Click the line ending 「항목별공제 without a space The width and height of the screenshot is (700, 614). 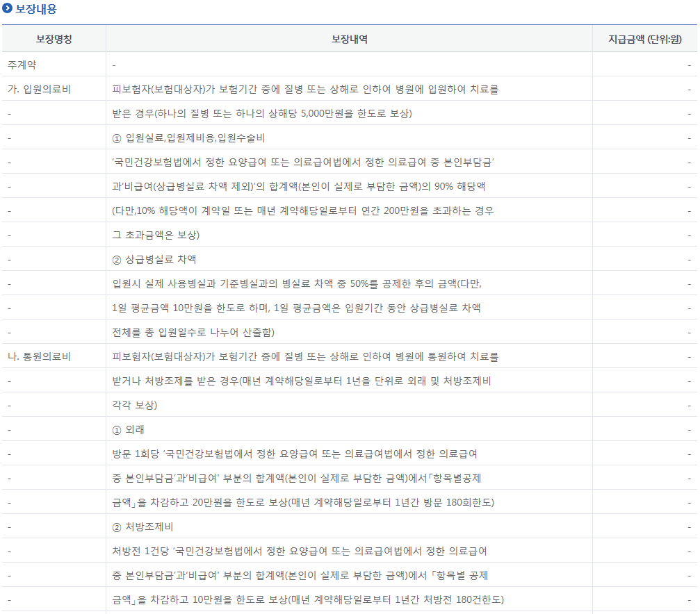(x=296, y=478)
